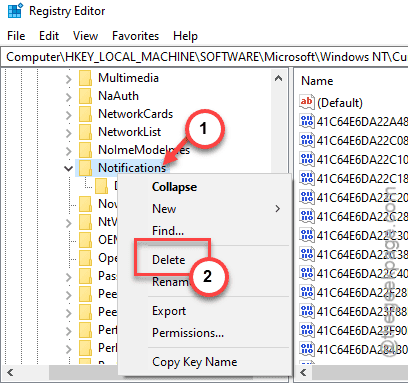Image resolution: width=408 pixels, height=383 pixels.
Task: Open the View menu
Action: coord(85,36)
